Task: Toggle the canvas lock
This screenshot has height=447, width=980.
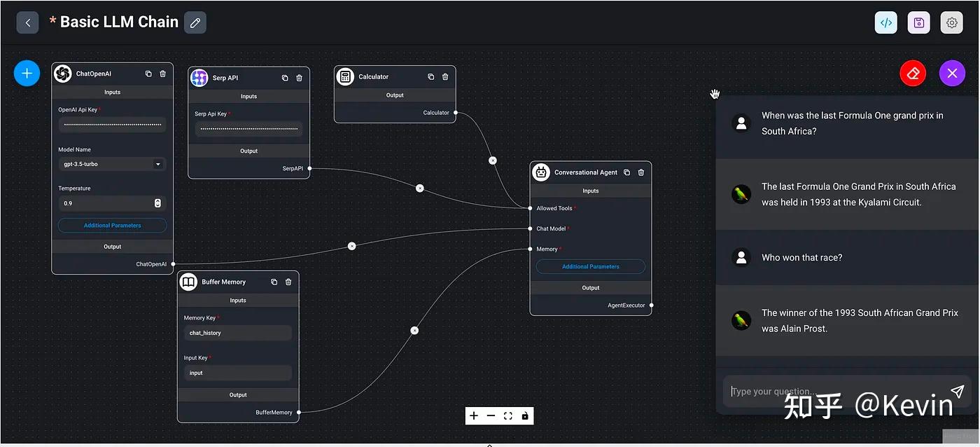Action: 525,415
